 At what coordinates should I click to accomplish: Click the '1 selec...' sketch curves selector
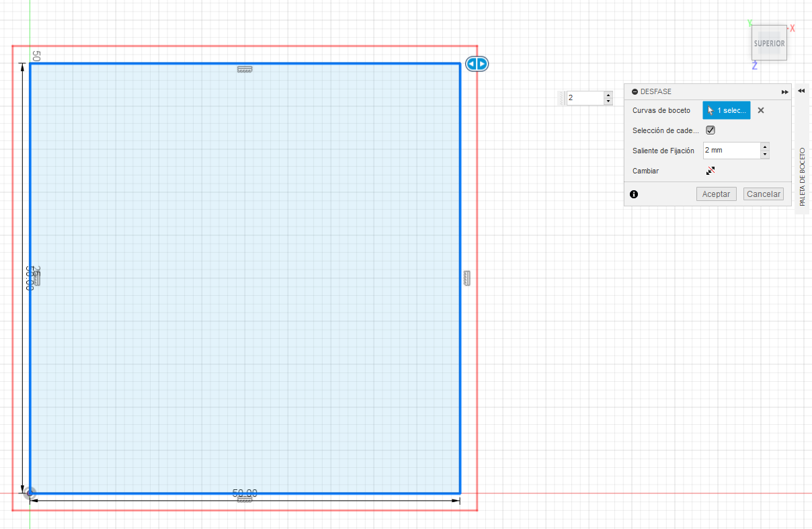(726, 110)
